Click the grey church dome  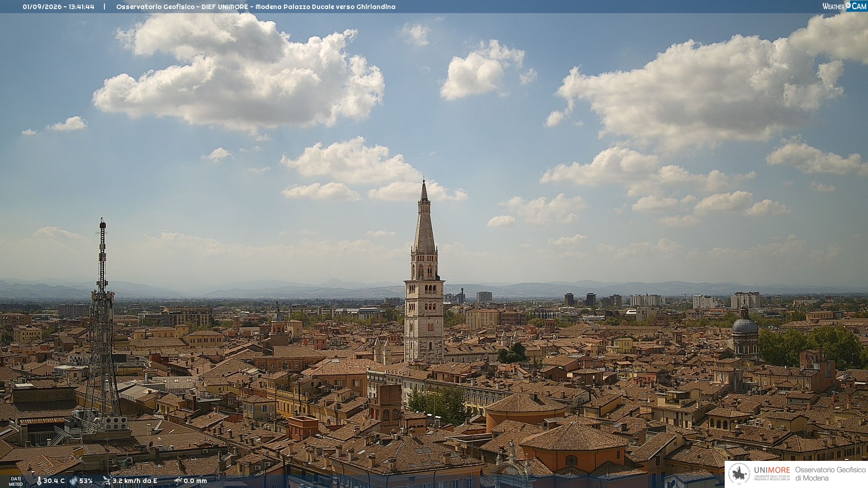click(745, 325)
